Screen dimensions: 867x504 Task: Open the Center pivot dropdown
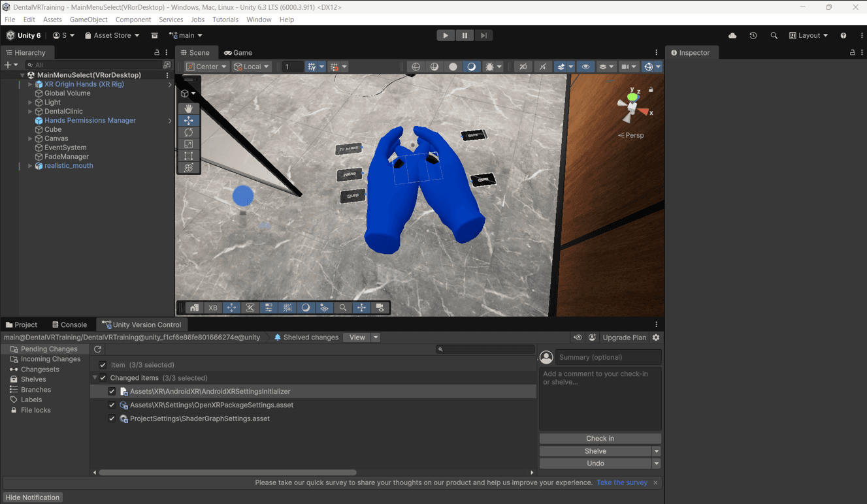pos(206,67)
